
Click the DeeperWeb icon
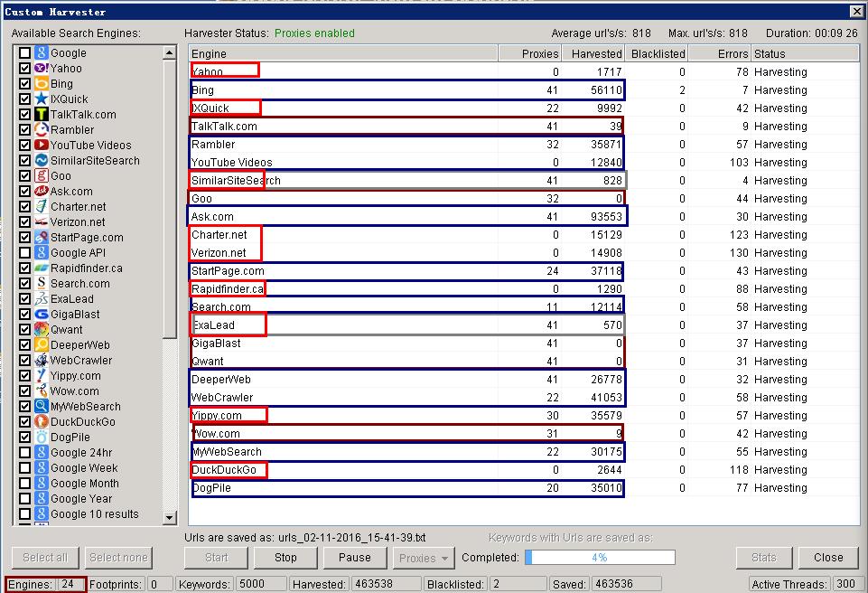41,344
